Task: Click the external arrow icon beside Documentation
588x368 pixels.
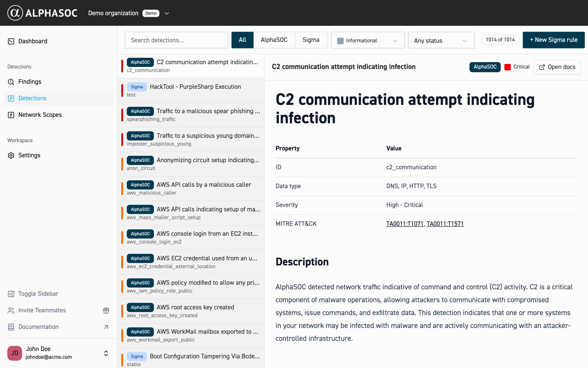Action: click(x=106, y=327)
